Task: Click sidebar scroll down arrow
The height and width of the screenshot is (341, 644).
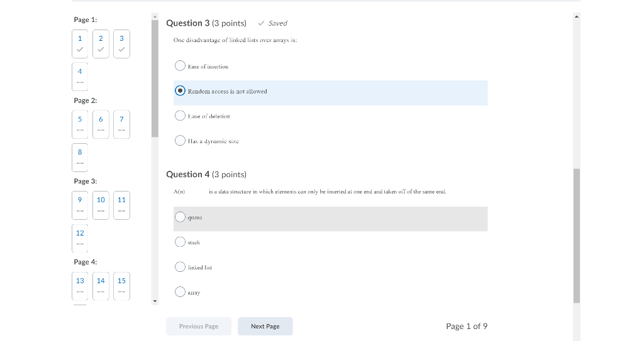Action: point(155,301)
